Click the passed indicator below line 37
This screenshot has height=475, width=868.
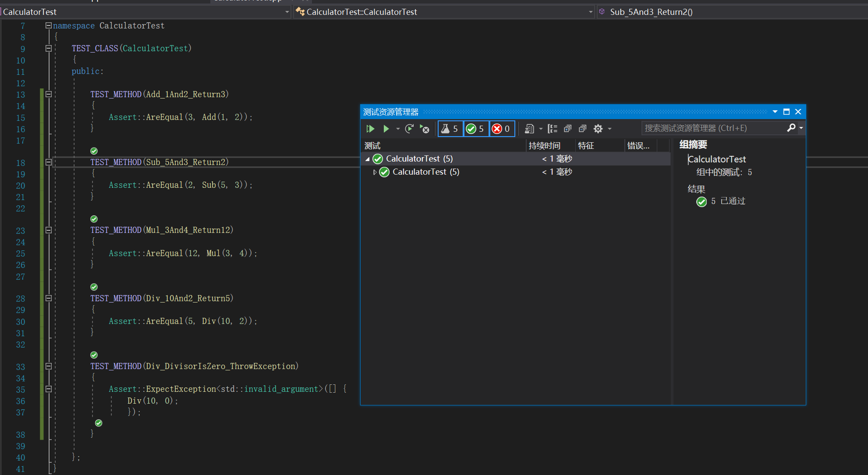[x=99, y=423]
